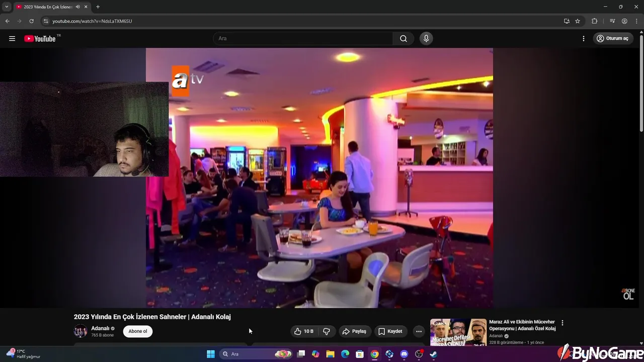Start voice search with the microphone
This screenshot has height=362, width=644.
click(x=426, y=39)
